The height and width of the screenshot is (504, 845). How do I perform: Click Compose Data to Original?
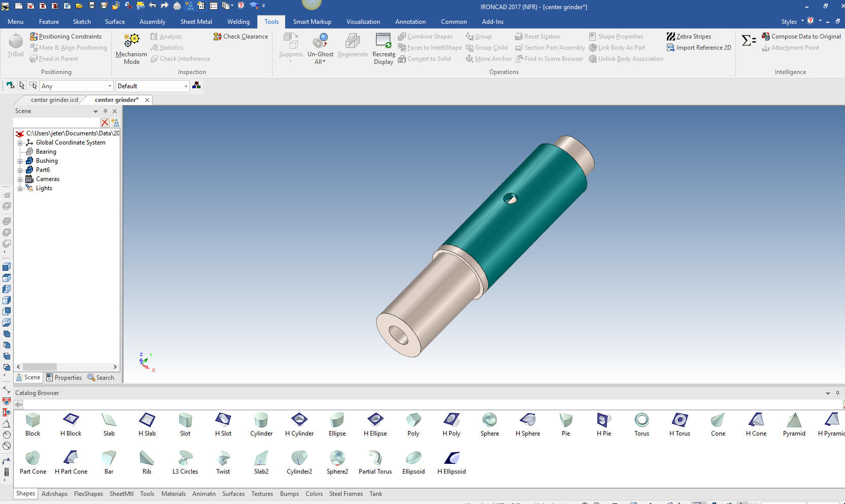[801, 37]
